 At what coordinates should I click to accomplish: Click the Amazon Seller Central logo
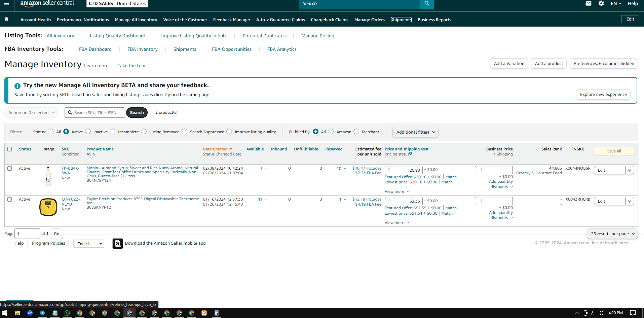tap(47, 3)
